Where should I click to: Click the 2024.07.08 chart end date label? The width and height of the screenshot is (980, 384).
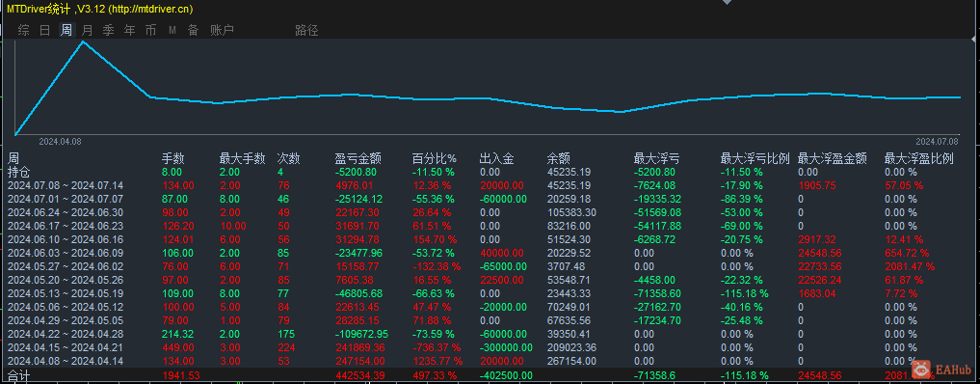pos(937,141)
